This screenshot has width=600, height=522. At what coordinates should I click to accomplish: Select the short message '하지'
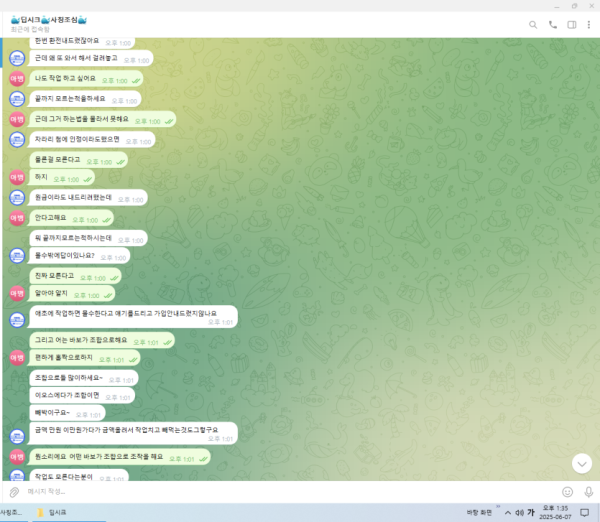pos(62,178)
